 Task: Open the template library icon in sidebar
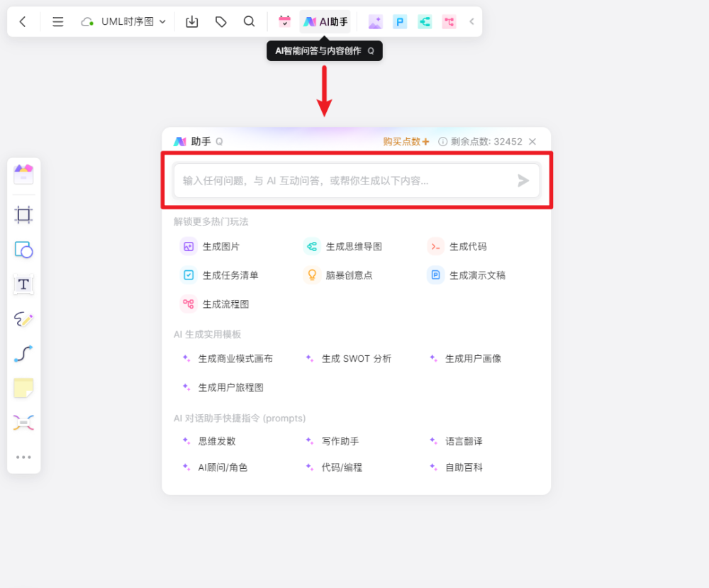[x=23, y=174]
